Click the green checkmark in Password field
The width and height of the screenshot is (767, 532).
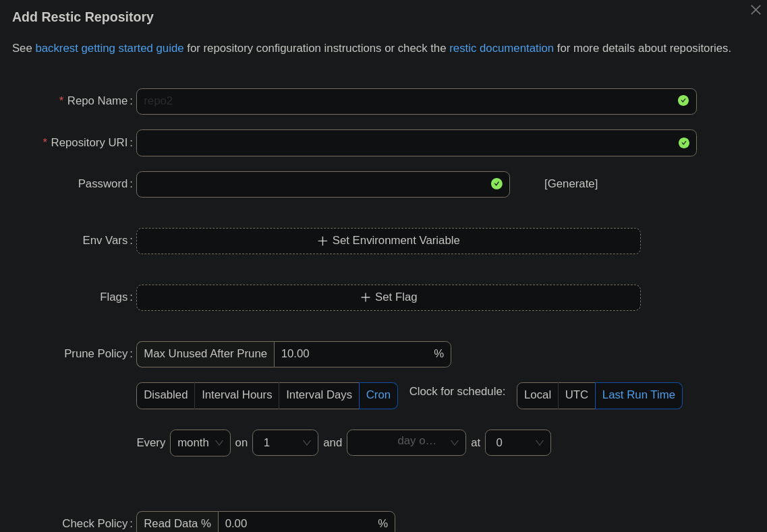pyautogui.click(x=496, y=184)
